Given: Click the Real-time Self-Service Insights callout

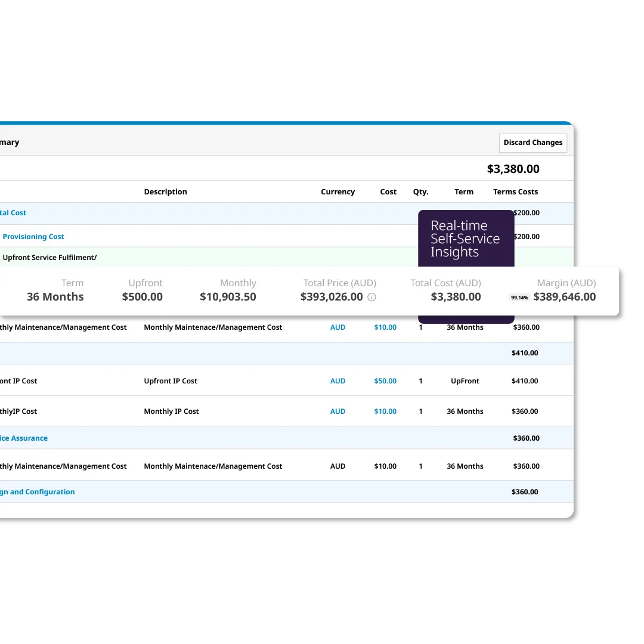Looking at the screenshot, I should (466, 238).
